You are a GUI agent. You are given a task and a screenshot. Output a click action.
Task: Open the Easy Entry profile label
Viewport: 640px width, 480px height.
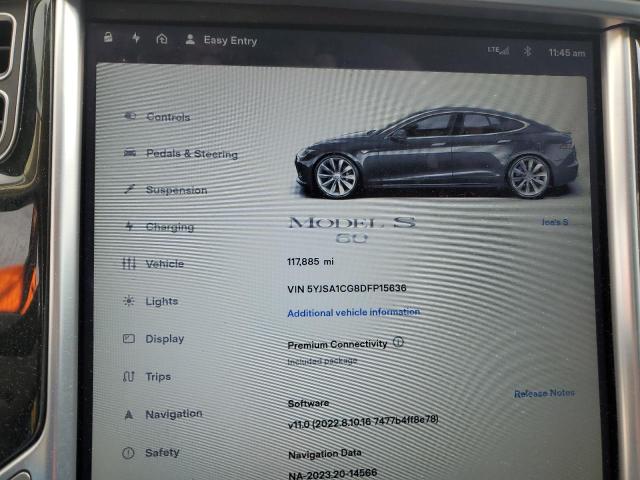[230, 40]
